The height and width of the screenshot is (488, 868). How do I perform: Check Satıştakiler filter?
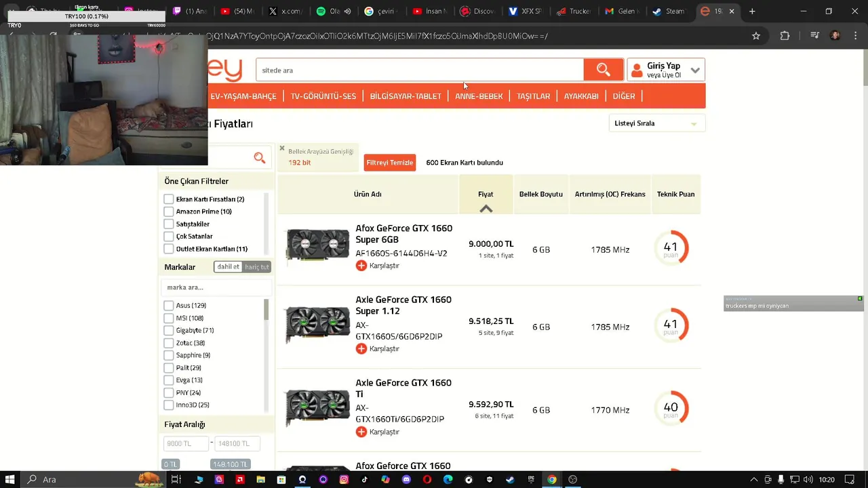169,224
